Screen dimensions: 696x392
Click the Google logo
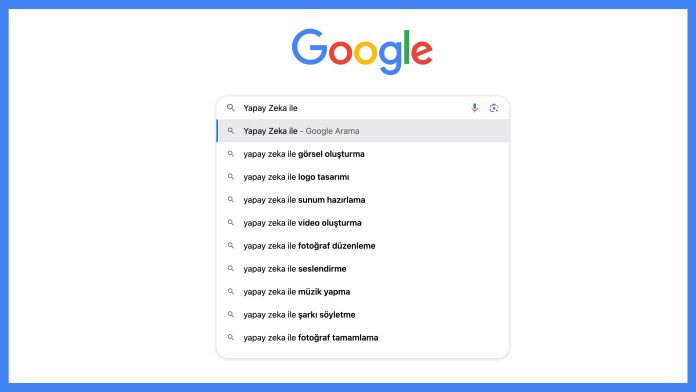click(x=362, y=51)
